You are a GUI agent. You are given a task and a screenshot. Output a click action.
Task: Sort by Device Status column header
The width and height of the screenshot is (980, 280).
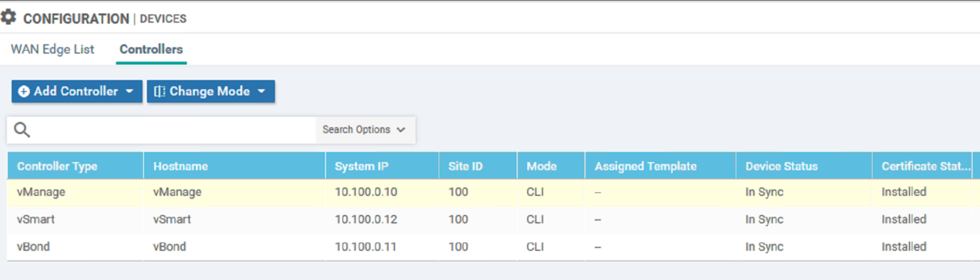pos(781,167)
